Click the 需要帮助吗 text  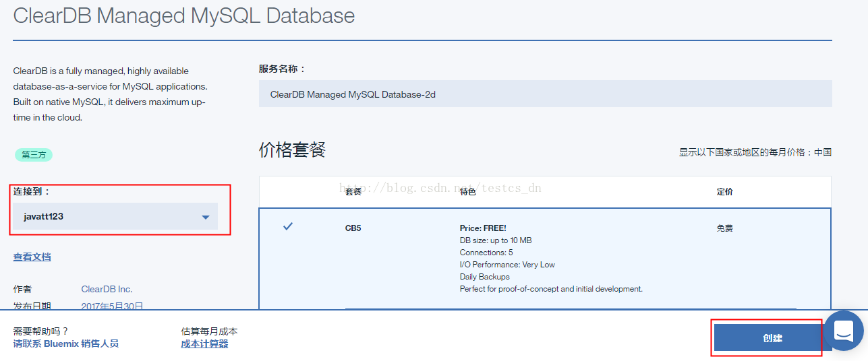41,331
